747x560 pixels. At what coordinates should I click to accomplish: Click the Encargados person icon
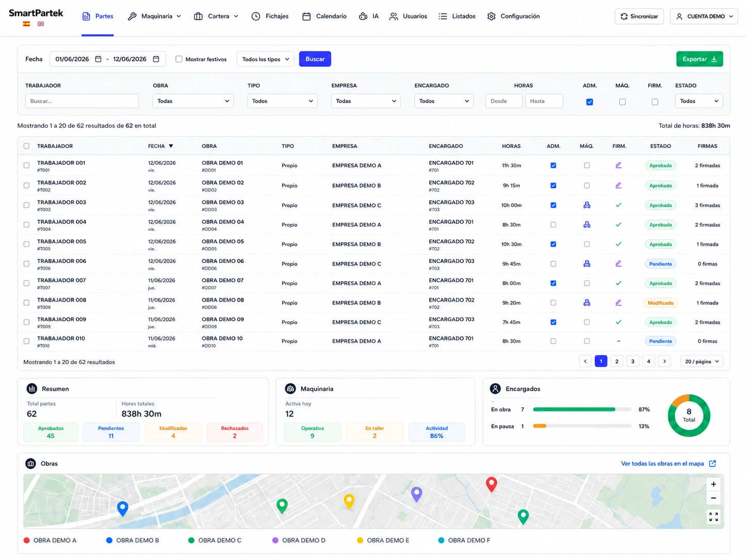[x=495, y=389]
